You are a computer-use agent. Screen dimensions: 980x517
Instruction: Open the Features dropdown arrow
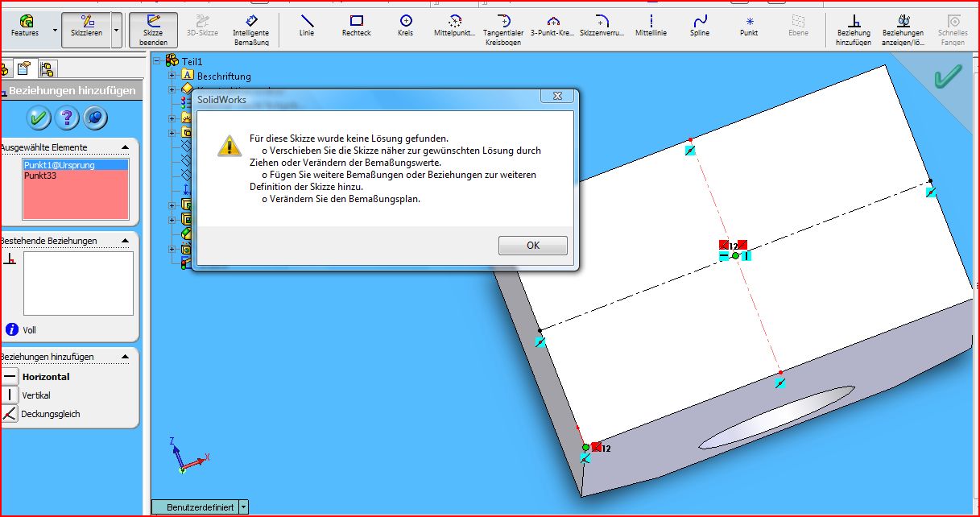click(x=55, y=30)
